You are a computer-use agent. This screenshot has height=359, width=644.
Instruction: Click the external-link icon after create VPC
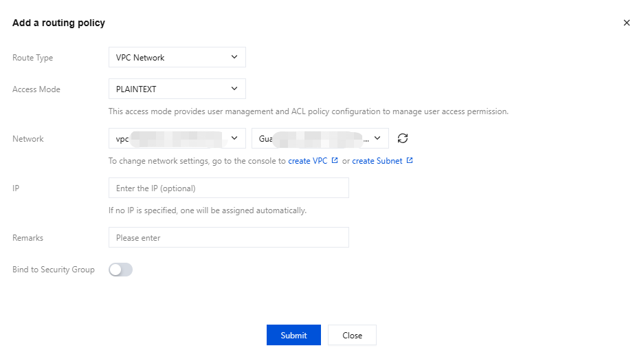[x=335, y=161]
